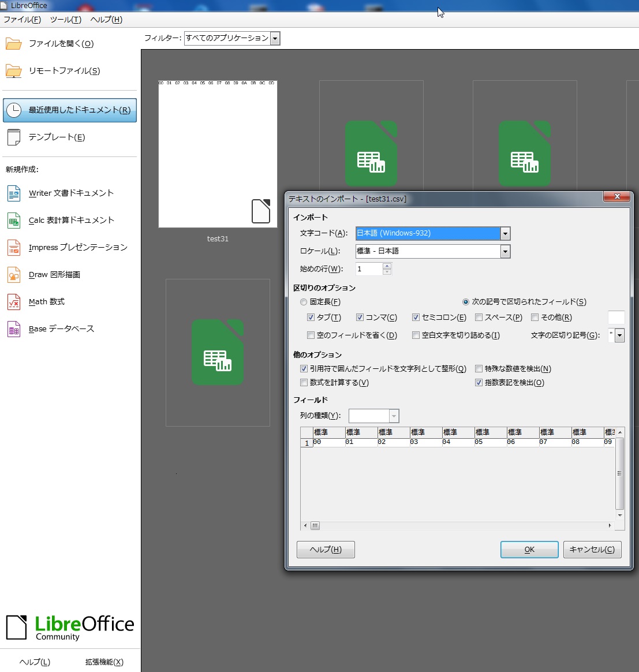Image resolution: width=639 pixels, height=672 pixels.
Task: Open the ツール(T) menu
Action: point(66,20)
